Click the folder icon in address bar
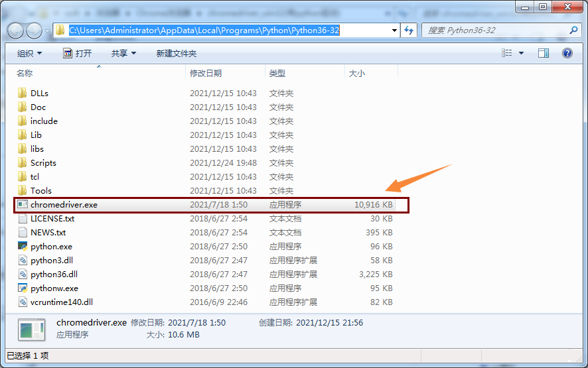Viewport: 588px width, 368px height. 60,30
